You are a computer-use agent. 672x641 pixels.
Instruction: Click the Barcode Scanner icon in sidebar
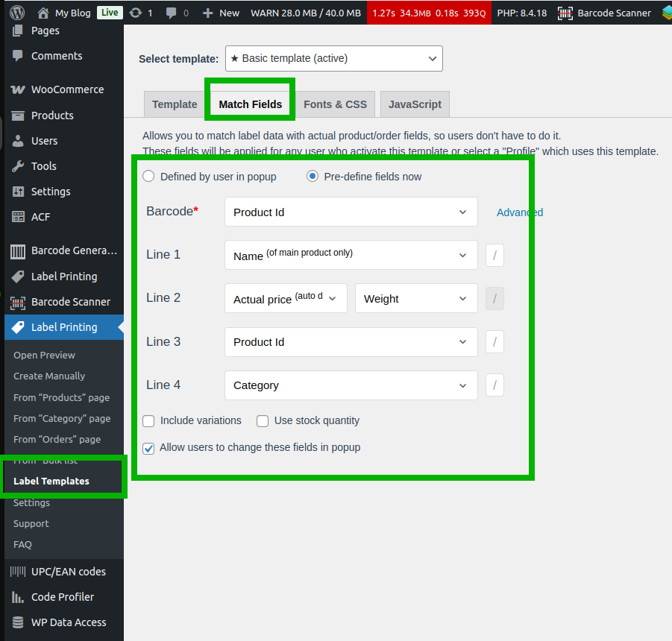click(18, 302)
